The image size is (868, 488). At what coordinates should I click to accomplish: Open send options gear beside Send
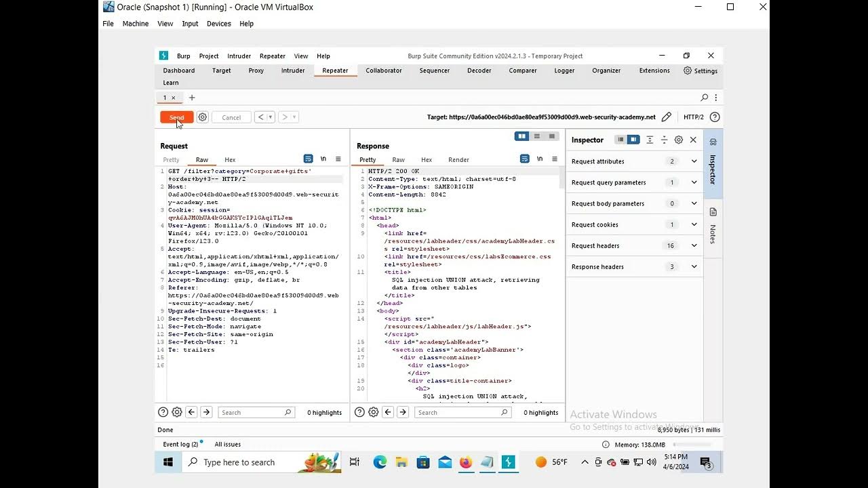pyautogui.click(x=203, y=117)
